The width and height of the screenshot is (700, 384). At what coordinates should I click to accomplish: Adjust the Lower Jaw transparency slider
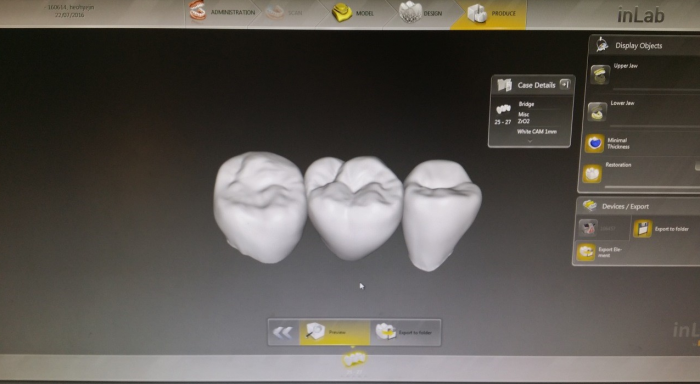[x=655, y=126]
